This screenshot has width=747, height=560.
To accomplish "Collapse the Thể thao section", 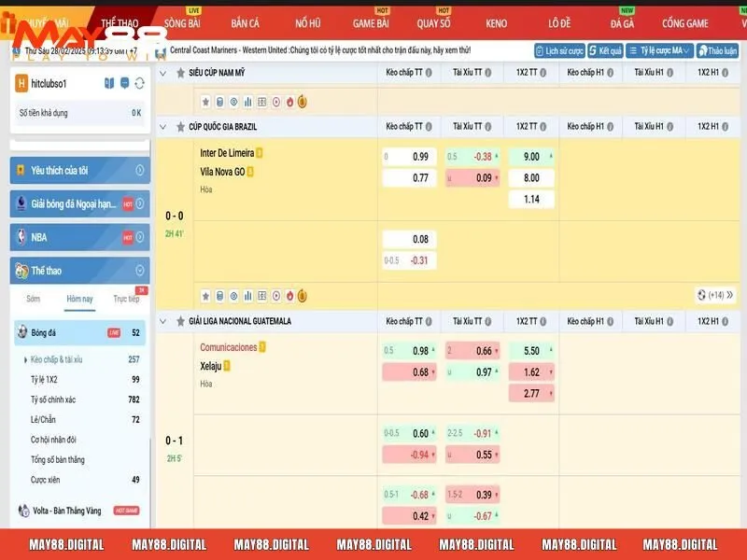I will tap(80, 271).
